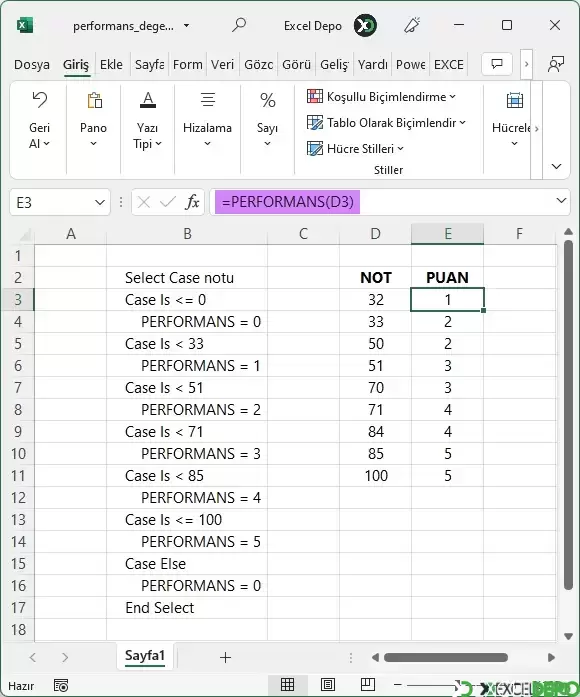Switch to Page Break Preview view
This screenshot has height=697, width=580.
pyautogui.click(x=368, y=685)
